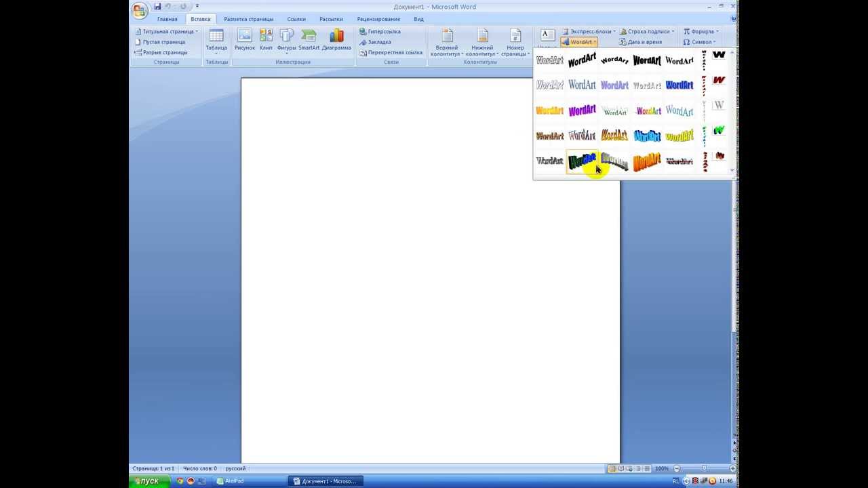Open the Ссылки tab
Screen dimensions: 868x488
[296, 19]
